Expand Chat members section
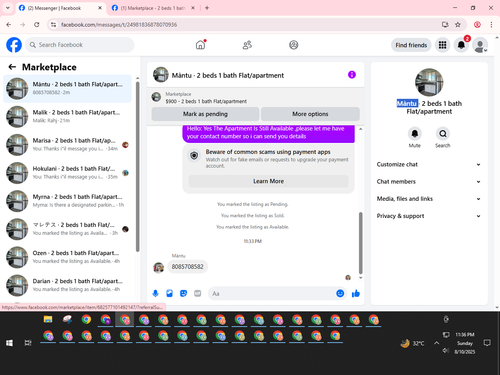Image resolution: width=500 pixels, height=375 pixels. click(x=429, y=182)
